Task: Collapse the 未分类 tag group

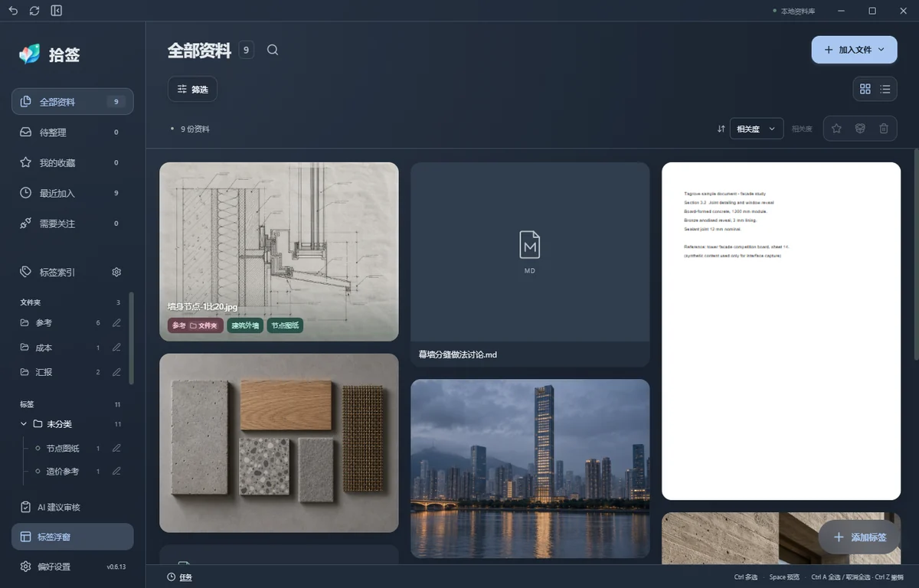Action: click(23, 423)
